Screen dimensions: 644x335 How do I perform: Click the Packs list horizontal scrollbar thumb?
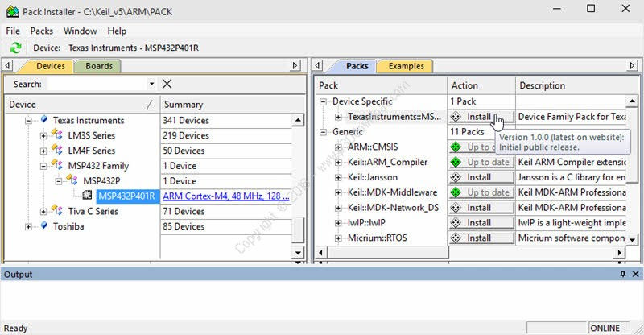(x=389, y=252)
